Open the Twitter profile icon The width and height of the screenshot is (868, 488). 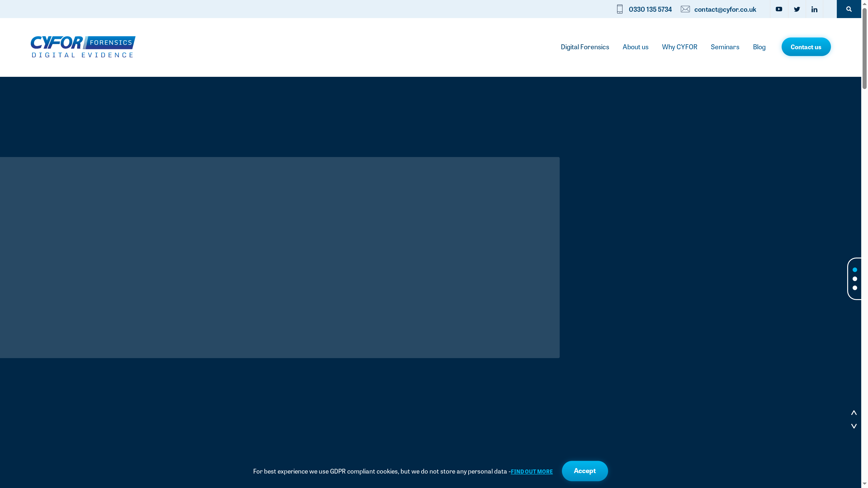pos(797,9)
